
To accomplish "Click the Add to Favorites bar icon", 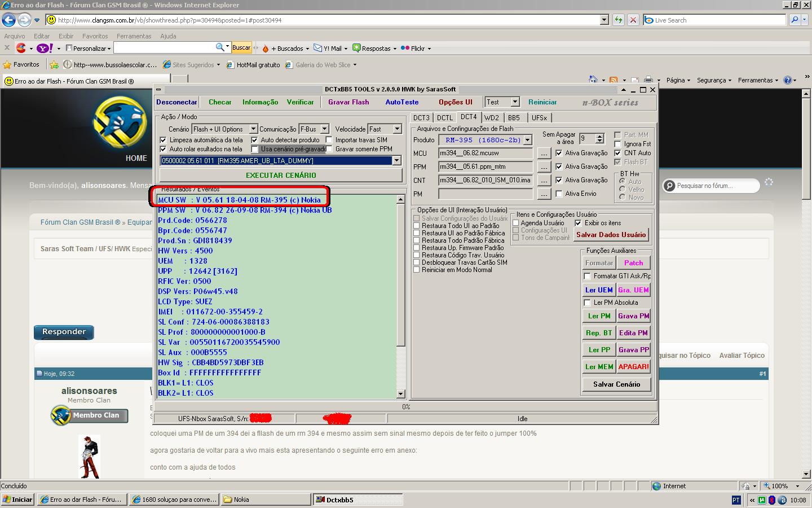I will [54, 64].
